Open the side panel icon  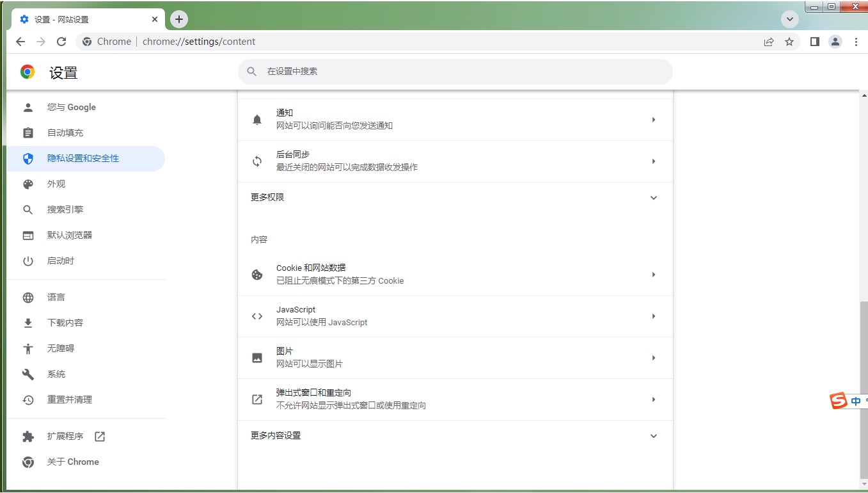815,42
